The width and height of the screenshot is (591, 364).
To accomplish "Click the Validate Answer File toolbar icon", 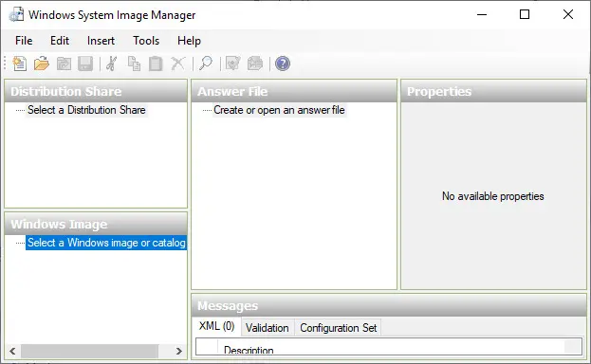I will (x=233, y=64).
